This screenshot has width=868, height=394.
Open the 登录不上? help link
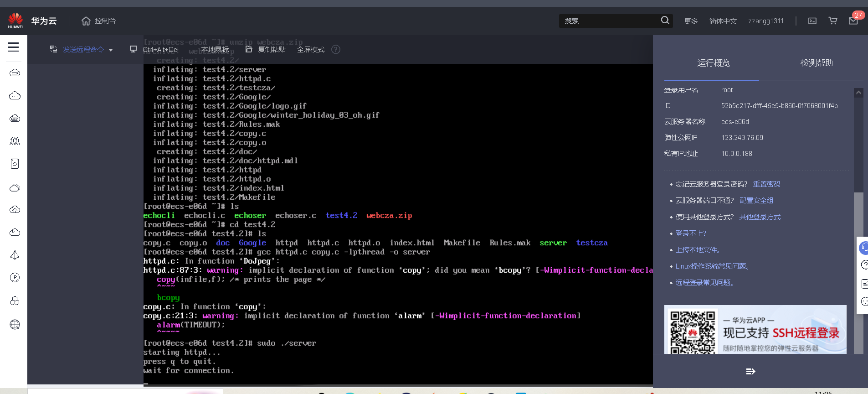click(x=691, y=233)
